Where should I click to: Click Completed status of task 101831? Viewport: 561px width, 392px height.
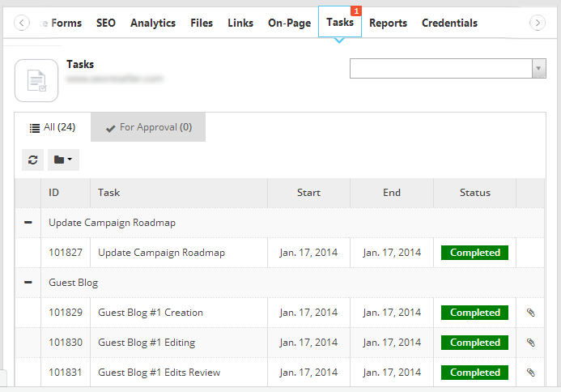pos(474,373)
